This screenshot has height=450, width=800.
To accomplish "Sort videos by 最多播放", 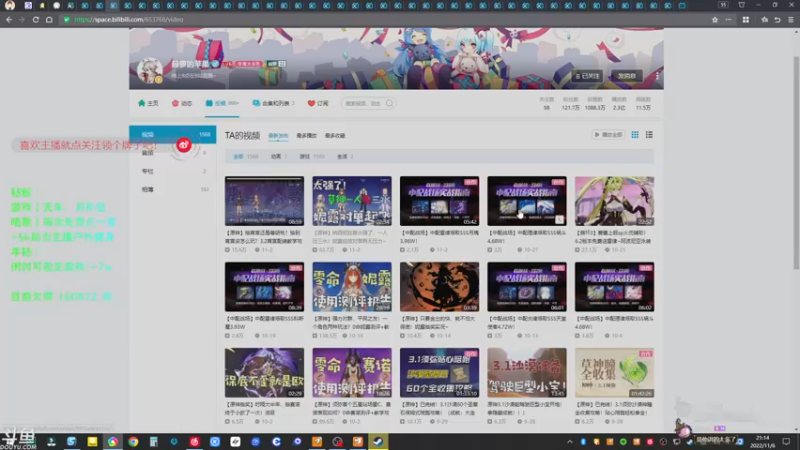I will click(306, 136).
